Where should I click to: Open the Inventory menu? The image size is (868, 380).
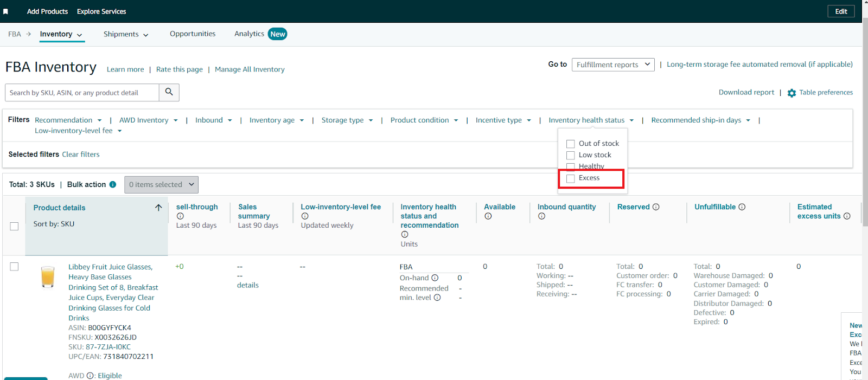pyautogui.click(x=61, y=34)
